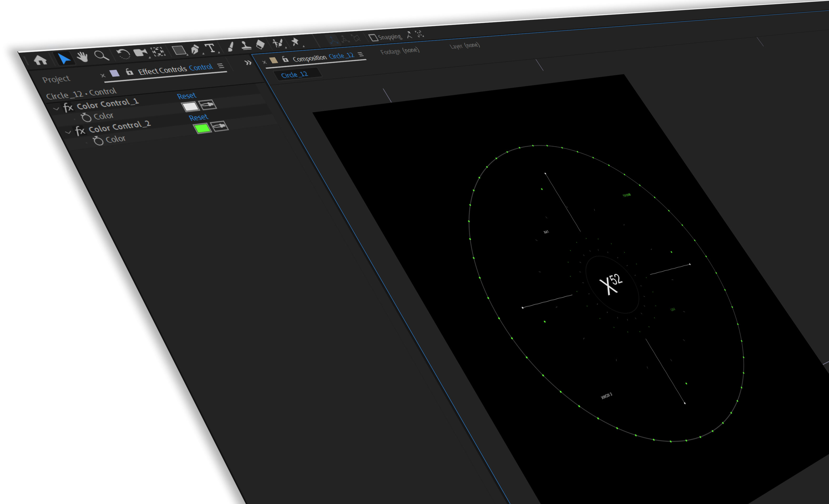
Task: Switch to the Footage (none) tab
Action: click(x=400, y=51)
